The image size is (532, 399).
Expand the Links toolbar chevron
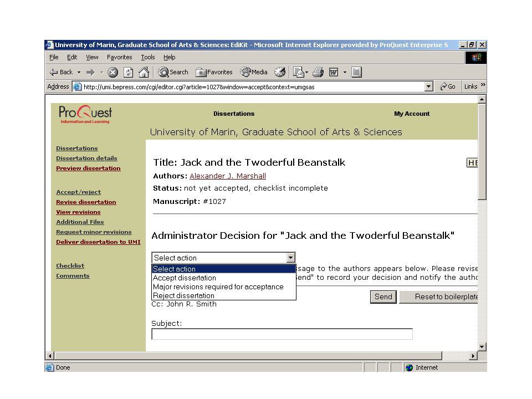click(x=483, y=84)
